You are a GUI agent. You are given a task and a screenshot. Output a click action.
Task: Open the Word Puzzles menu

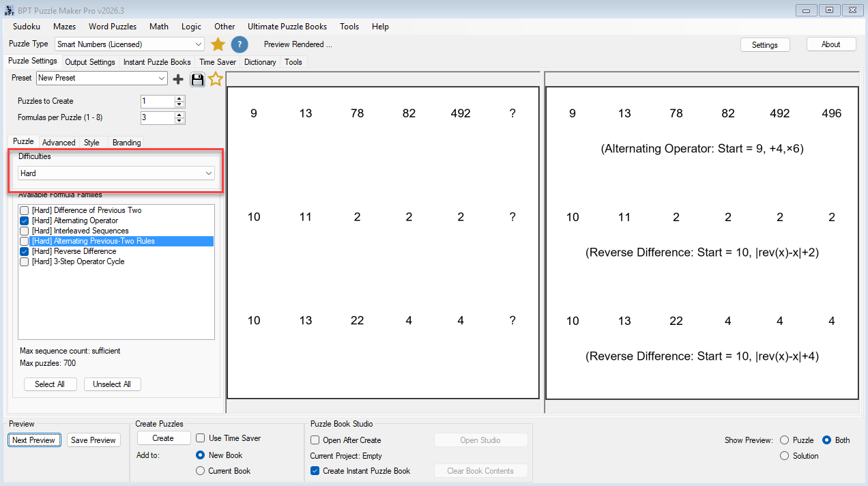[113, 27]
